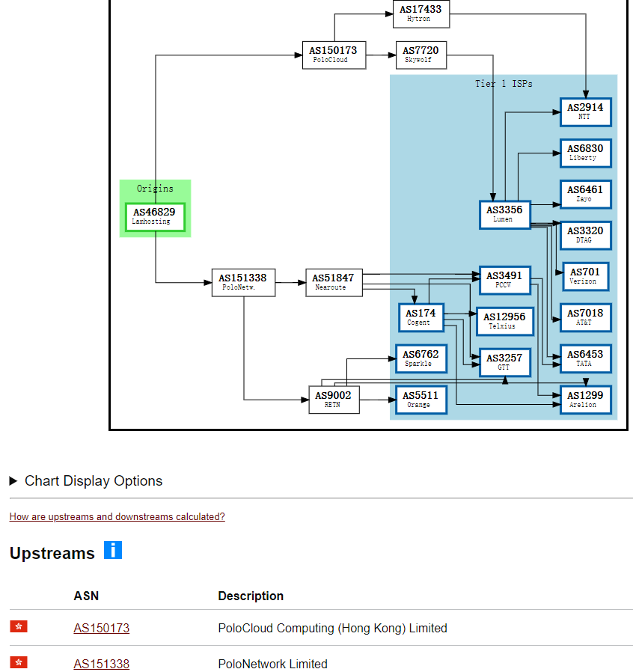Select the AS701 Verizon node
The image size is (633, 672).
pyautogui.click(x=585, y=276)
